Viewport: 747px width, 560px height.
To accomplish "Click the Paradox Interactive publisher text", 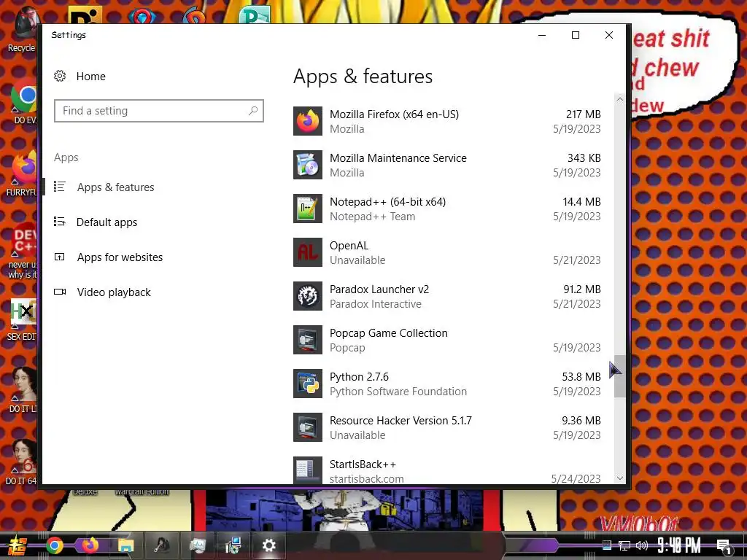I will [x=376, y=304].
